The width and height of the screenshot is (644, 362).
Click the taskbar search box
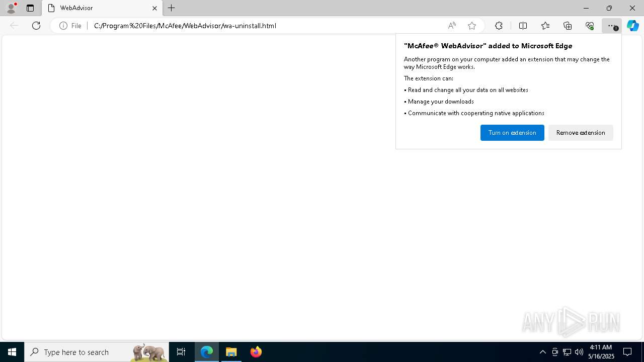pyautogui.click(x=97, y=352)
